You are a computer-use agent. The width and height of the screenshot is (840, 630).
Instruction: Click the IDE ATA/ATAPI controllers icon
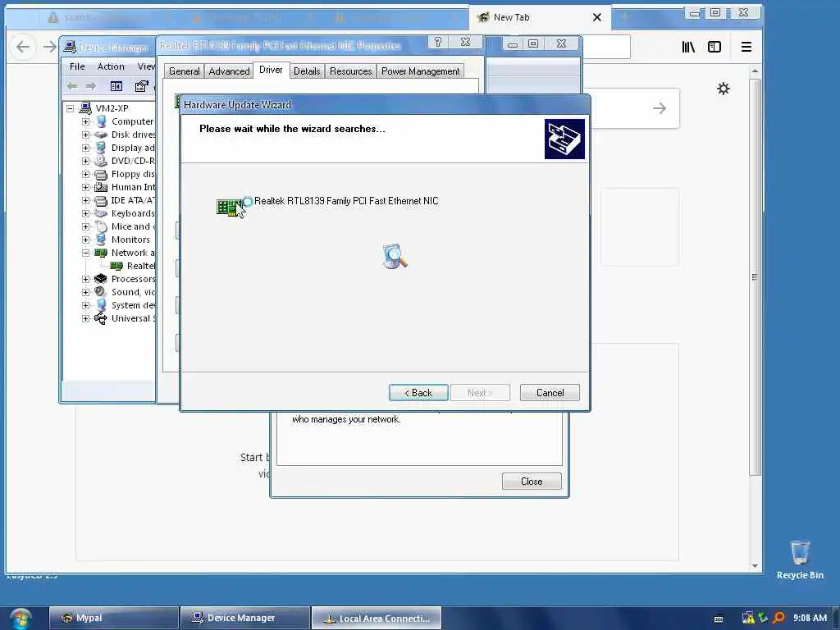pyautogui.click(x=101, y=200)
